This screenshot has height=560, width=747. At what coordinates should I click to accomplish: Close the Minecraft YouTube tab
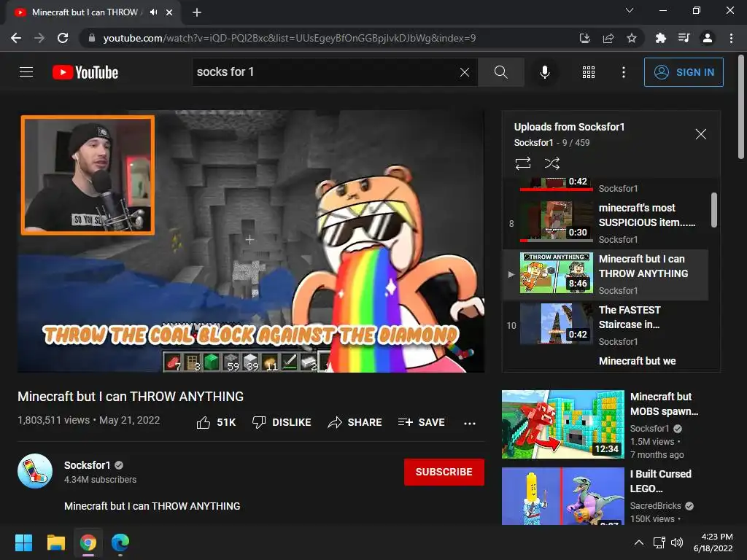[x=169, y=12]
